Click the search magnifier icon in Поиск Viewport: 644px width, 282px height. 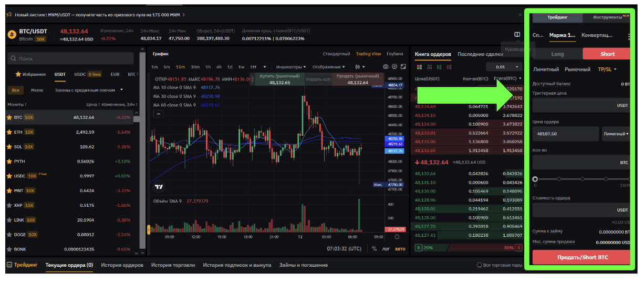14,59
